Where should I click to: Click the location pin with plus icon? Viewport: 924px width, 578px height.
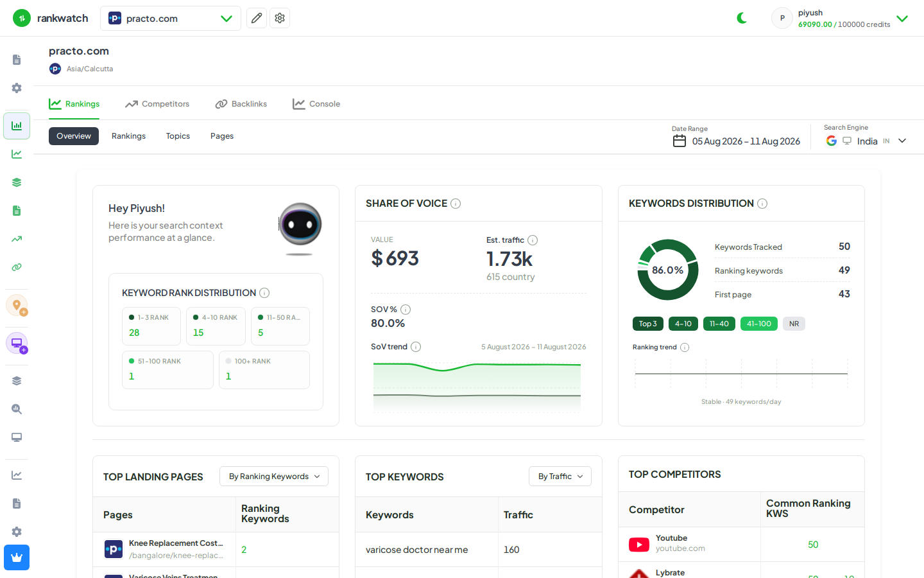pos(17,305)
